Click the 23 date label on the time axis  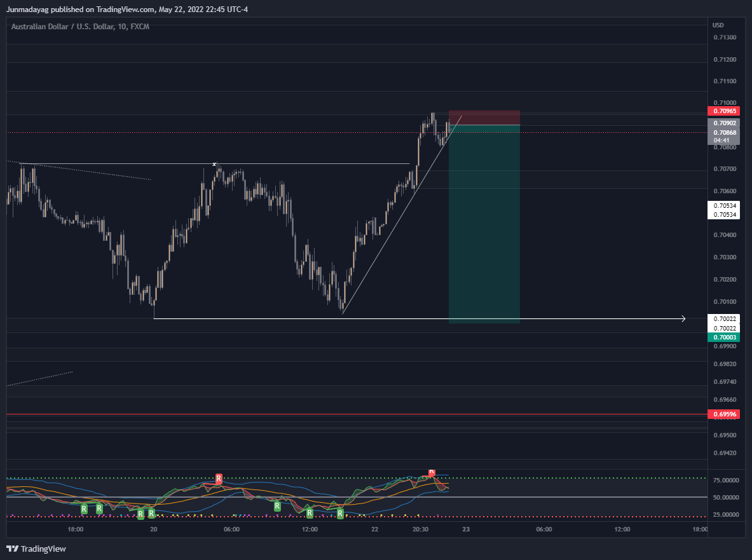click(466, 529)
